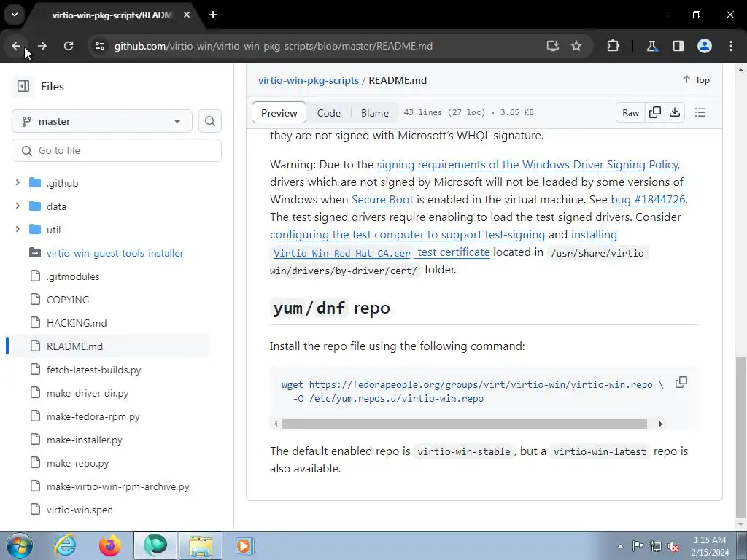Open make-driver-dir.py
Viewport: 747px width, 560px height.
[x=88, y=393]
